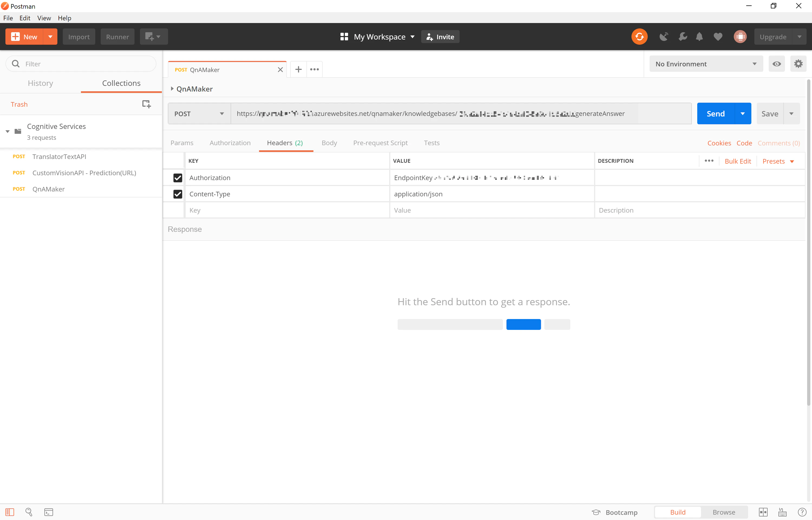Open the Cookies link
The height and width of the screenshot is (520, 812).
pos(719,143)
